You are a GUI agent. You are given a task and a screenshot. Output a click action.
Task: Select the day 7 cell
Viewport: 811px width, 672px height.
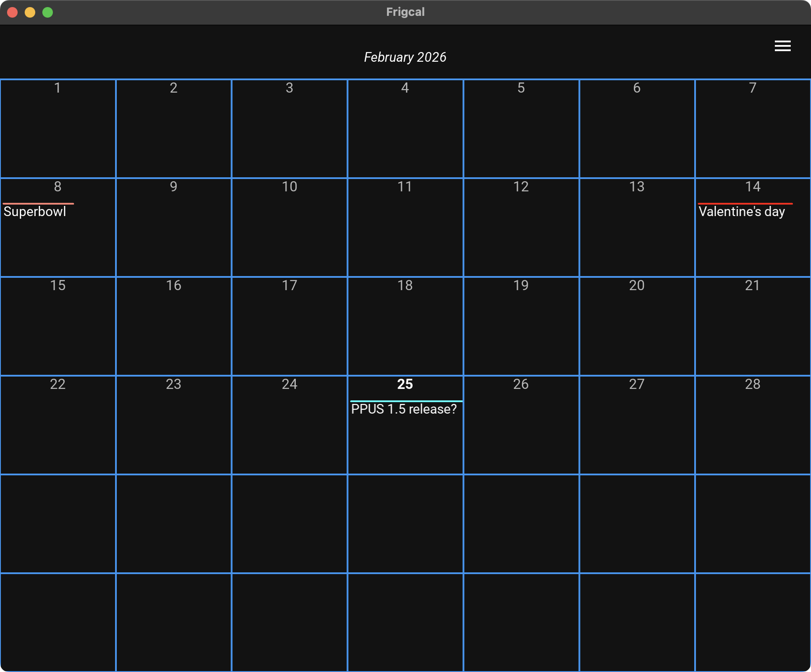pos(753,129)
